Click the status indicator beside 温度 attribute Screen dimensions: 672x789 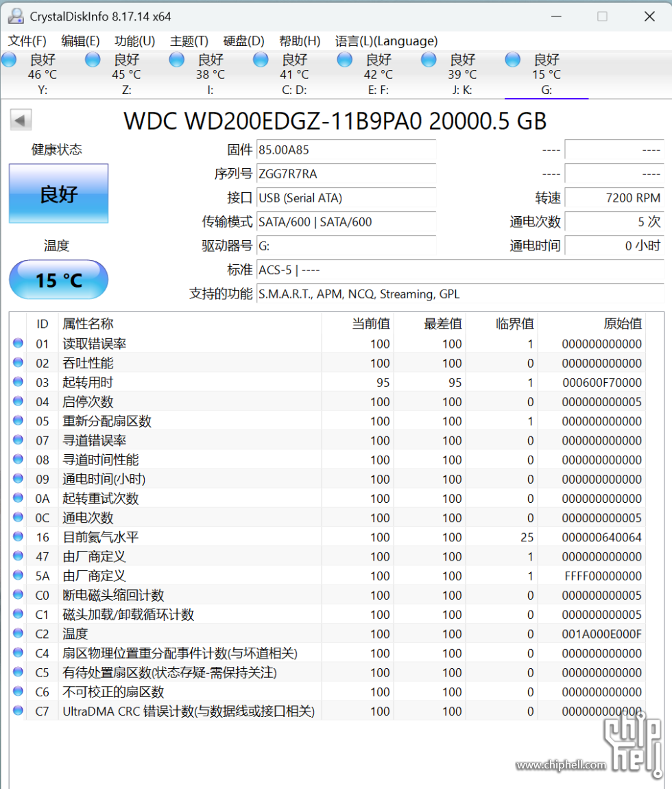[17, 634]
